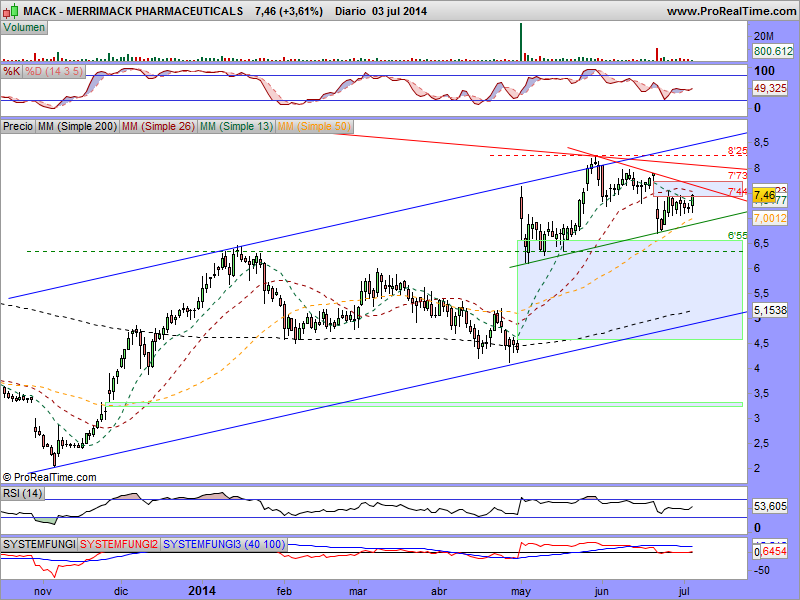Screen dimensions: 800x600
Task: Select the MM (Simple 13) average label
Action: coord(236,126)
